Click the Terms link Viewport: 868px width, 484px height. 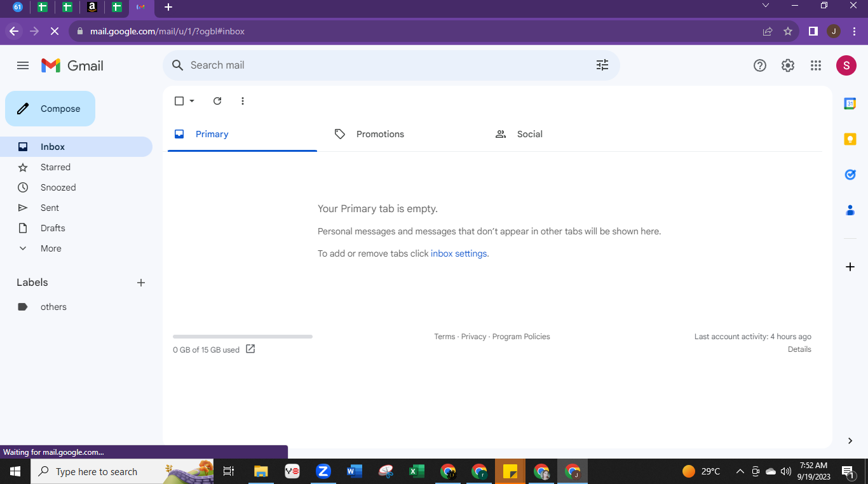coord(445,337)
